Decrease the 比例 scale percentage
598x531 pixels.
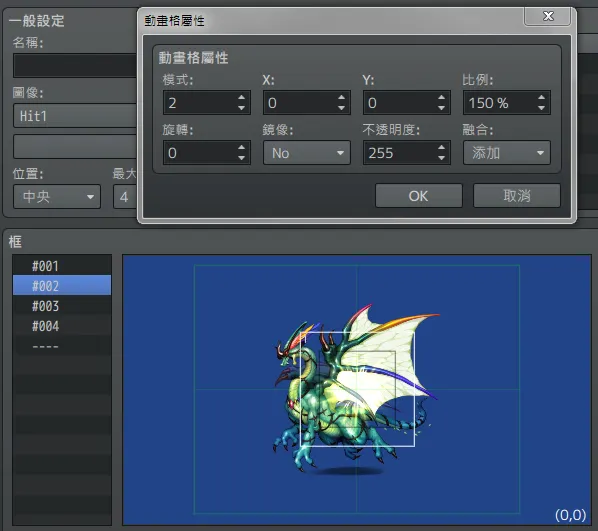point(541,108)
